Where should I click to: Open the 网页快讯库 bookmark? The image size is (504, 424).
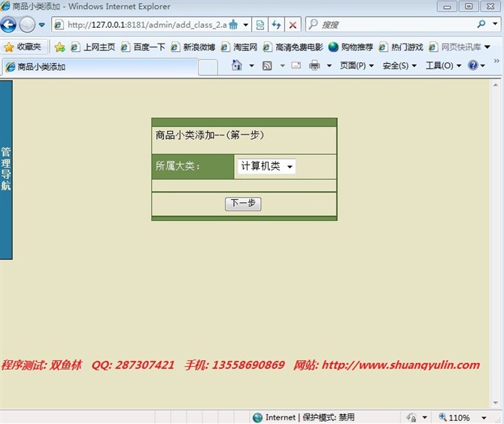pos(455,47)
